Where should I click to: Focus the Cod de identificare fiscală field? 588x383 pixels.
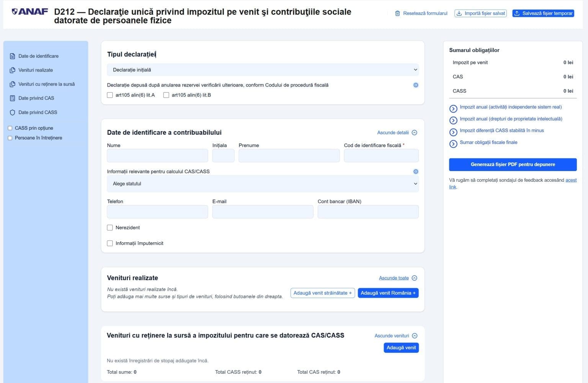click(381, 156)
